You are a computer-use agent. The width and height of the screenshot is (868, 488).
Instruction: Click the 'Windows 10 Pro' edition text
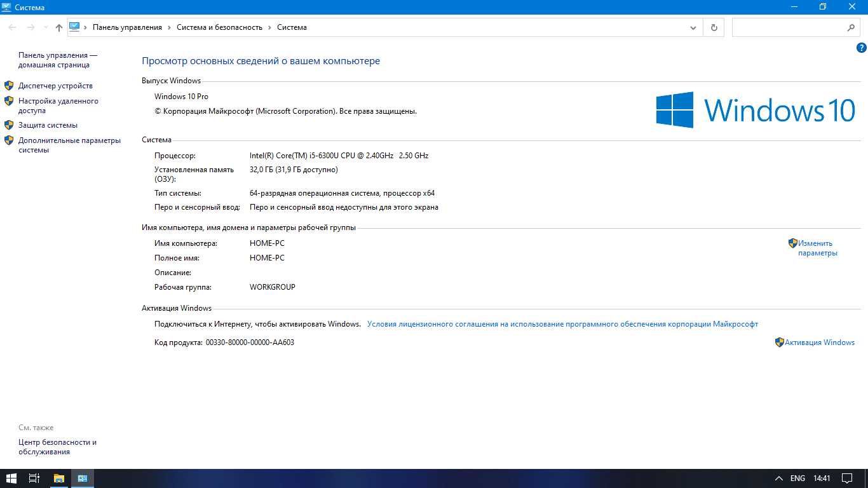point(181,97)
